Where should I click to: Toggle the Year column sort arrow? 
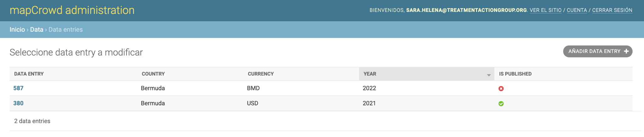click(489, 75)
